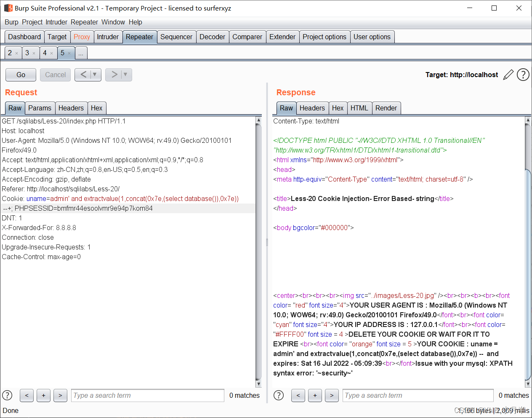This screenshot has height=418, width=532.
Task: Switch to Proxy tab
Action: [x=82, y=37]
